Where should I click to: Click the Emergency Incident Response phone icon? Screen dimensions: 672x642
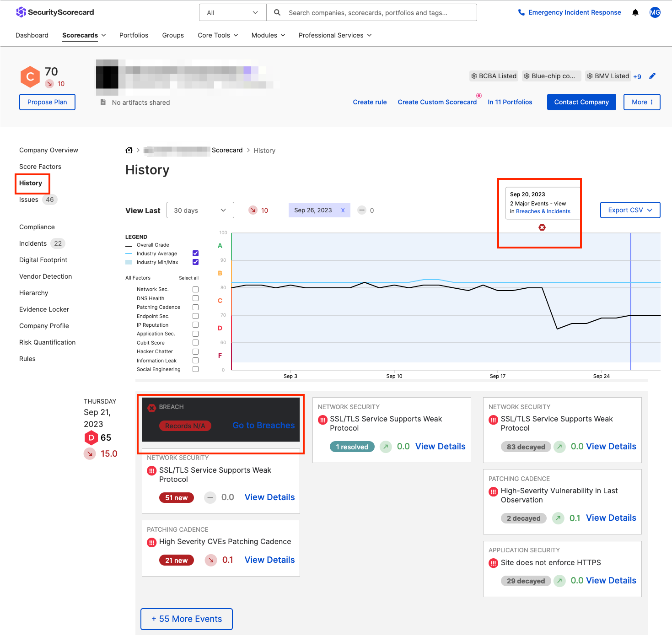[521, 12]
